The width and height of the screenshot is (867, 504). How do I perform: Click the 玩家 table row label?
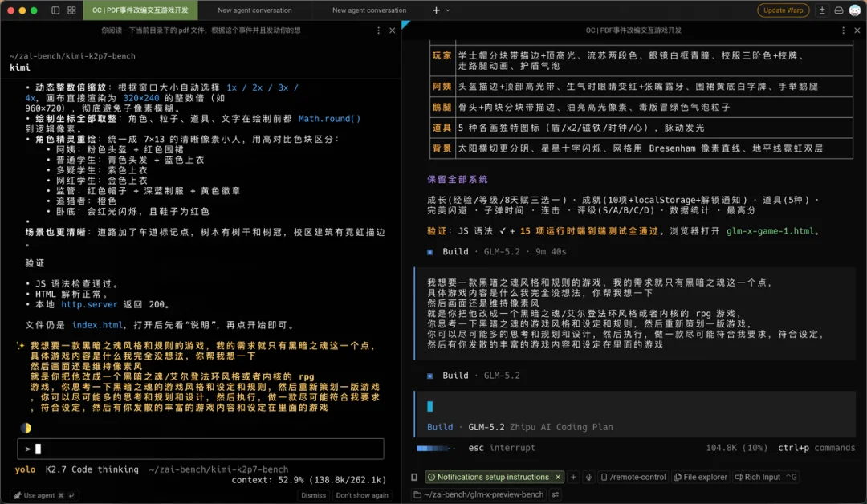click(442, 55)
